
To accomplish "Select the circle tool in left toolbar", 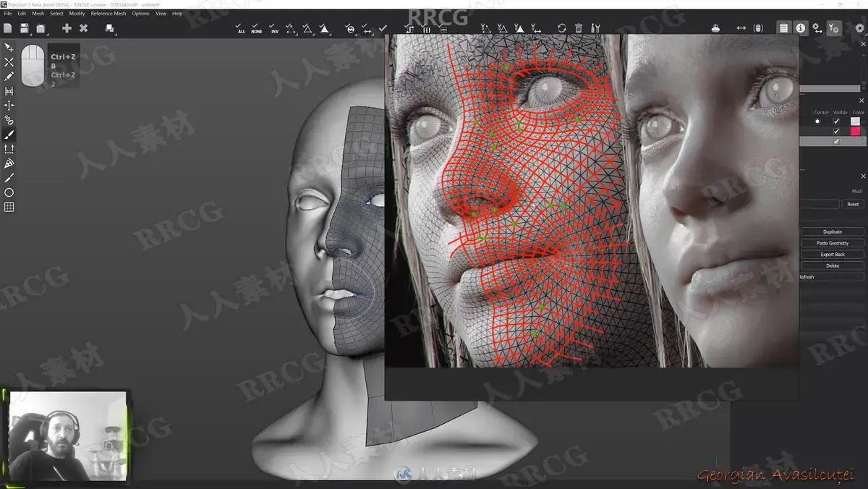I will pos(9,192).
